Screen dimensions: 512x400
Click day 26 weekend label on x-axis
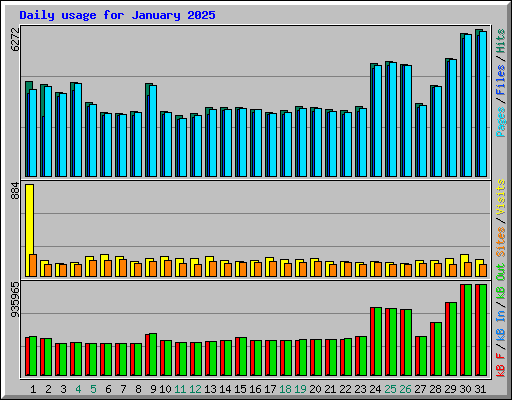coord(405,389)
